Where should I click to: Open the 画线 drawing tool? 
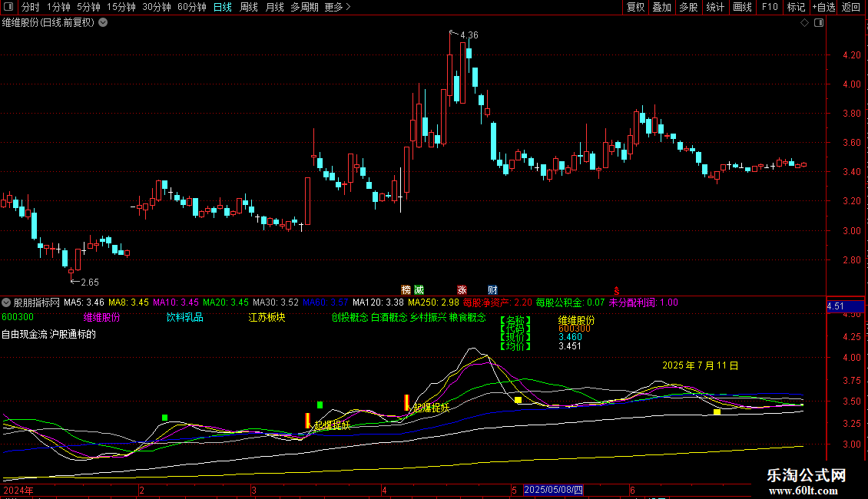pyautogui.click(x=742, y=7)
